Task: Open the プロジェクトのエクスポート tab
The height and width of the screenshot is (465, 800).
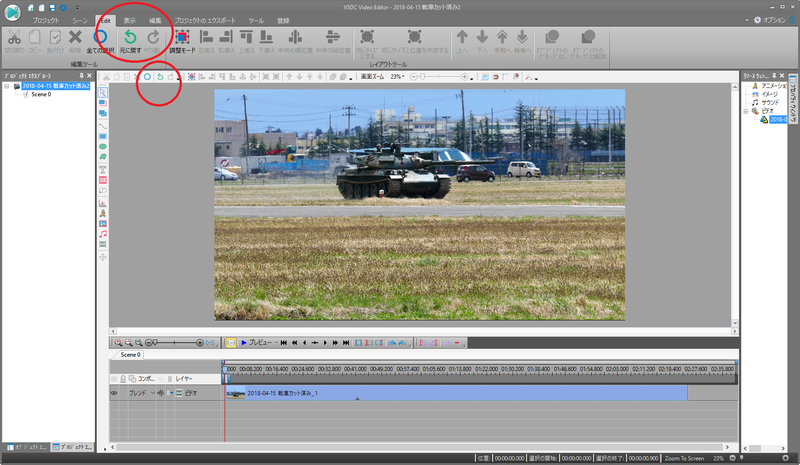Action: 205,20
